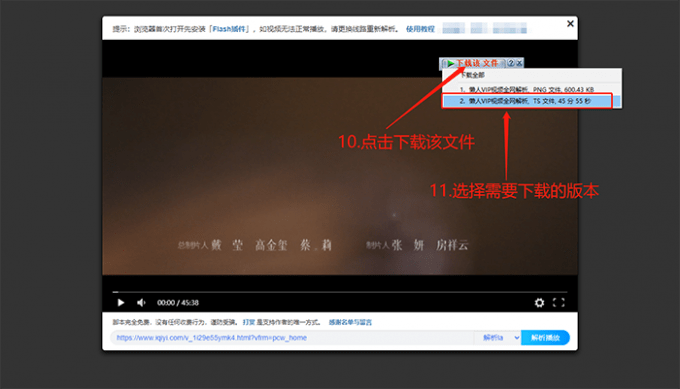Mute the video with speaker icon
680x389 pixels.
(141, 302)
